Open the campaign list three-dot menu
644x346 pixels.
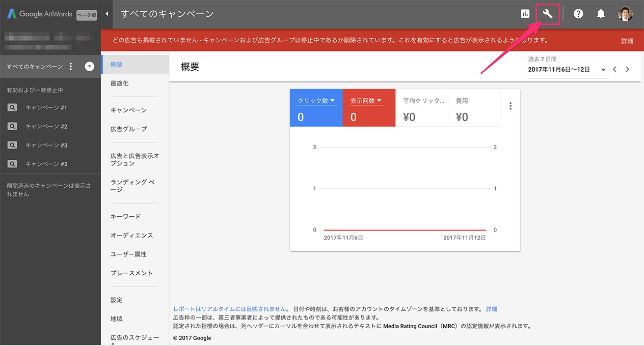[x=70, y=66]
